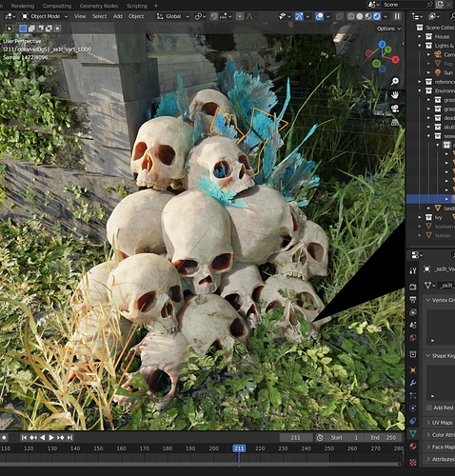455x476 pixels.
Task: Click the current frame 211 marker
Action: click(239, 448)
